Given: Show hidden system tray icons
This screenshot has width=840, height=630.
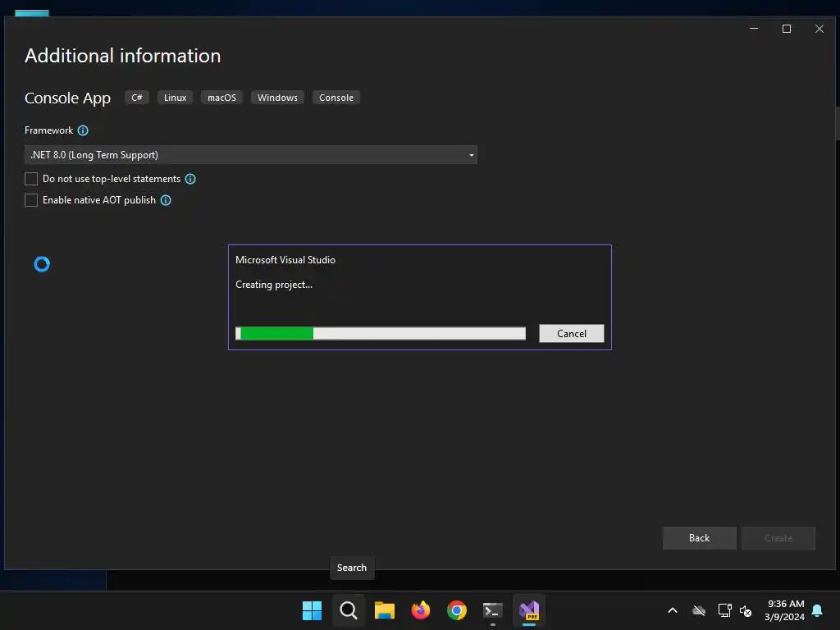Looking at the screenshot, I should 673,610.
